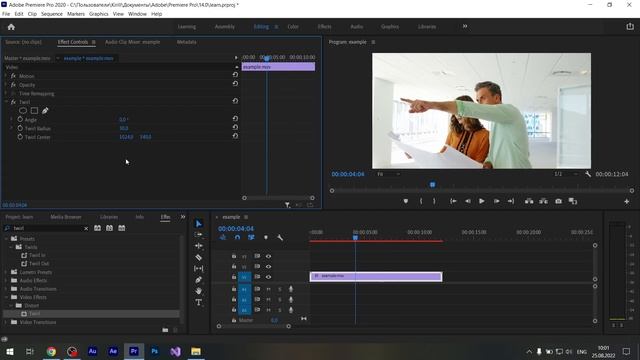Step back one frame
The height and width of the screenshot is (360, 640).
468,201
